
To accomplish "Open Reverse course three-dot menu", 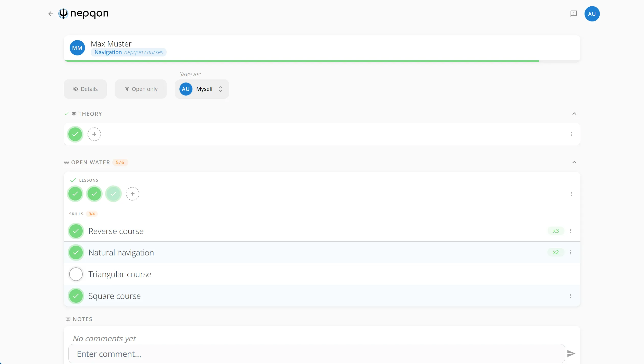I will (570, 231).
